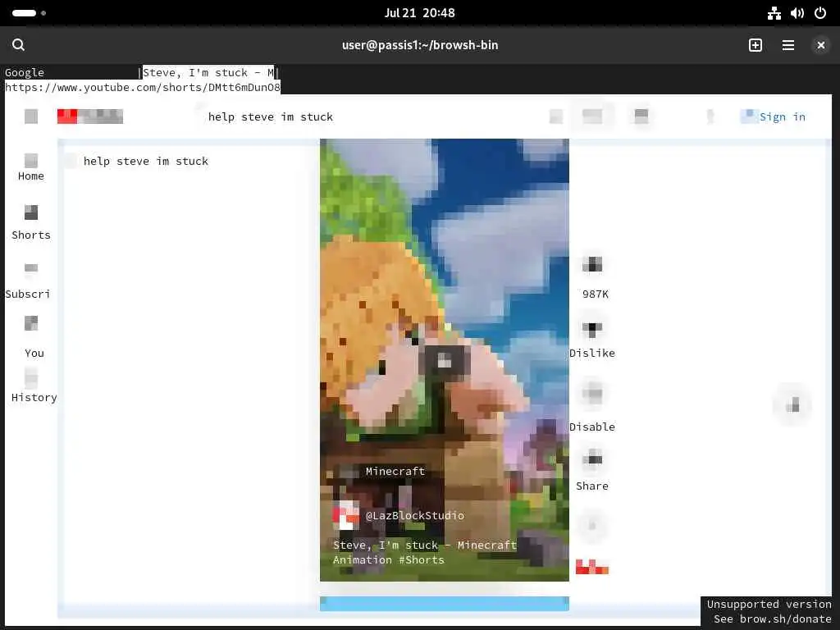Open the volume indicator in top bar
Image resolution: width=840 pixels, height=630 pixels.
pos(797,13)
